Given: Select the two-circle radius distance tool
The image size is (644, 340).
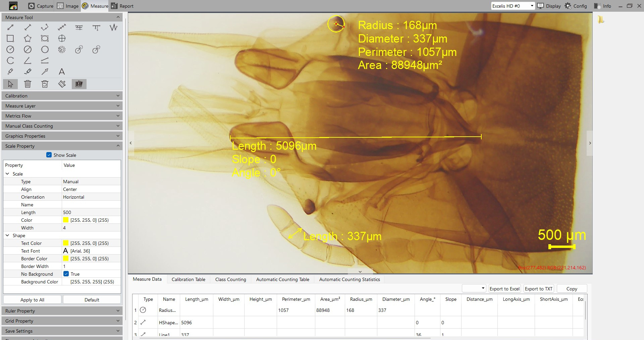Looking at the screenshot, I should pyautogui.click(x=79, y=50).
